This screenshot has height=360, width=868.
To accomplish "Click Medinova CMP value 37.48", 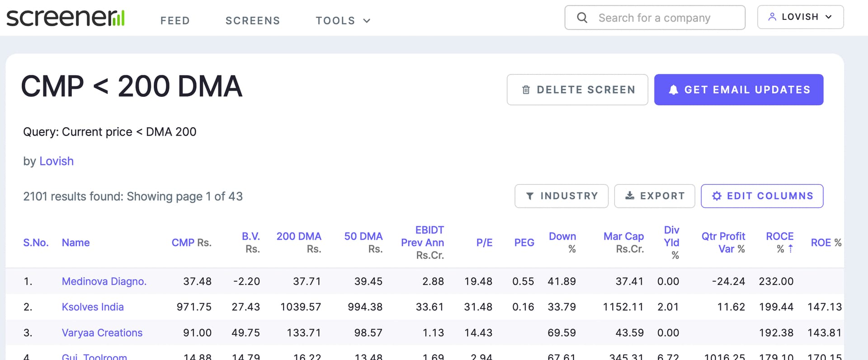I will [197, 281].
